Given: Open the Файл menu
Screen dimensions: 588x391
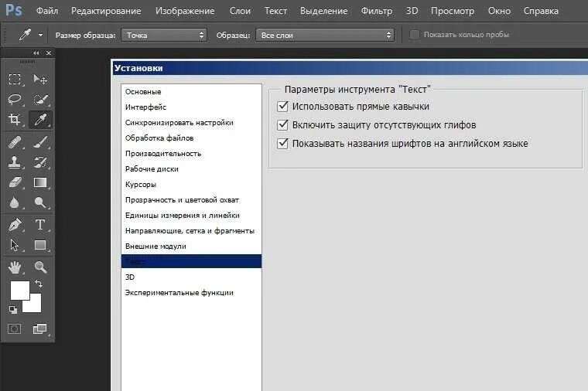Looking at the screenshot, I should [x=47, y=11].
